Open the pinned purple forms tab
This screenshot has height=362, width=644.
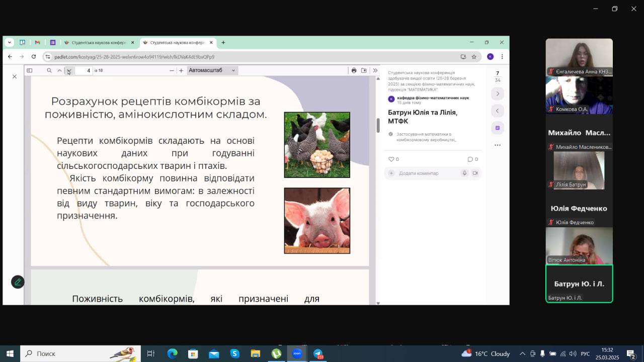pos(52,42)
